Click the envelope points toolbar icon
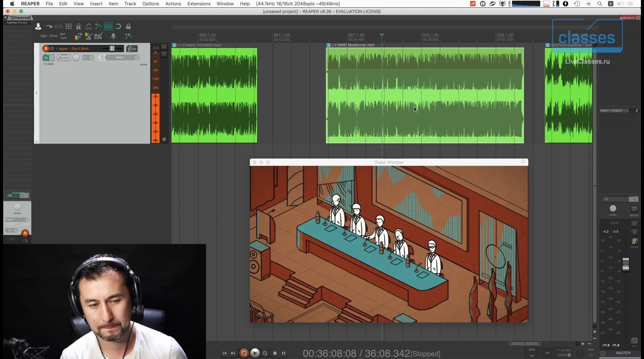The width and height of the screenshot is (644, 359). [x=98, y=26]
